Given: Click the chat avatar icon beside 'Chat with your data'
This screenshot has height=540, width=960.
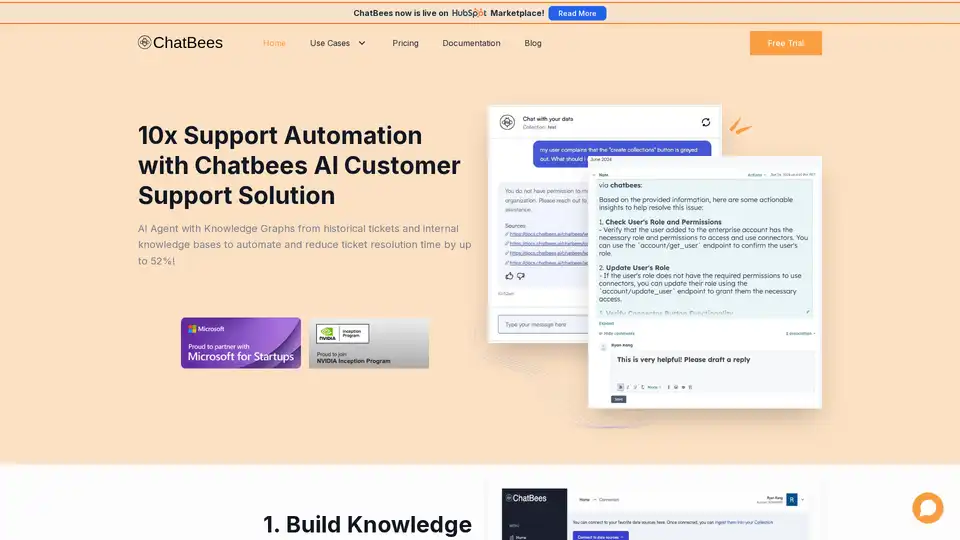Looking at the screenshot, I should [x=507, y=122].
